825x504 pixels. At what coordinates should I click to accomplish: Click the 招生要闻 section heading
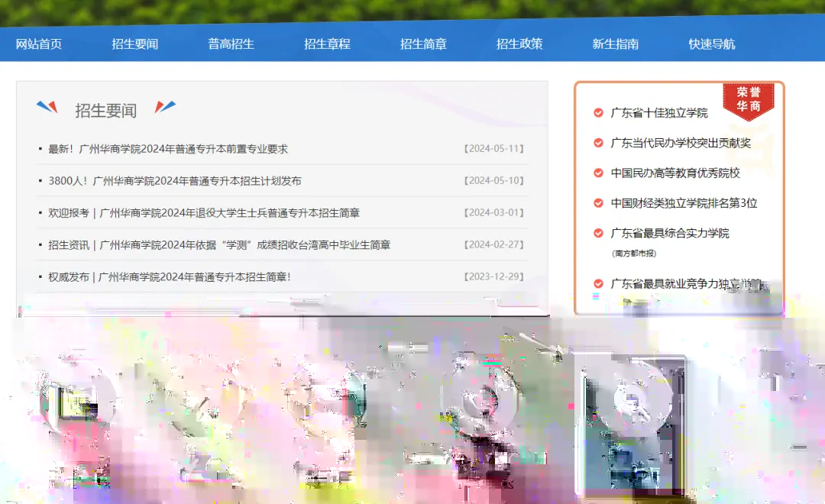(105, 111)
